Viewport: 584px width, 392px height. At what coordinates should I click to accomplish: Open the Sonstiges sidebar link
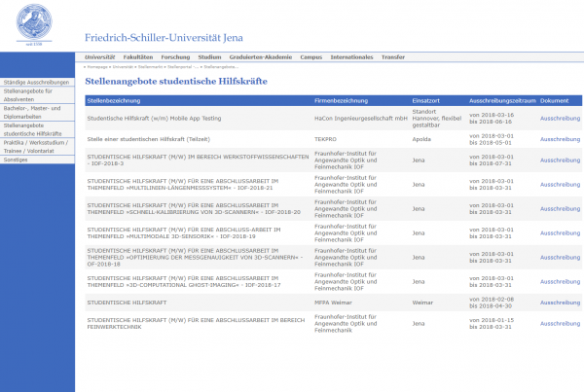(x=17, y=159)
